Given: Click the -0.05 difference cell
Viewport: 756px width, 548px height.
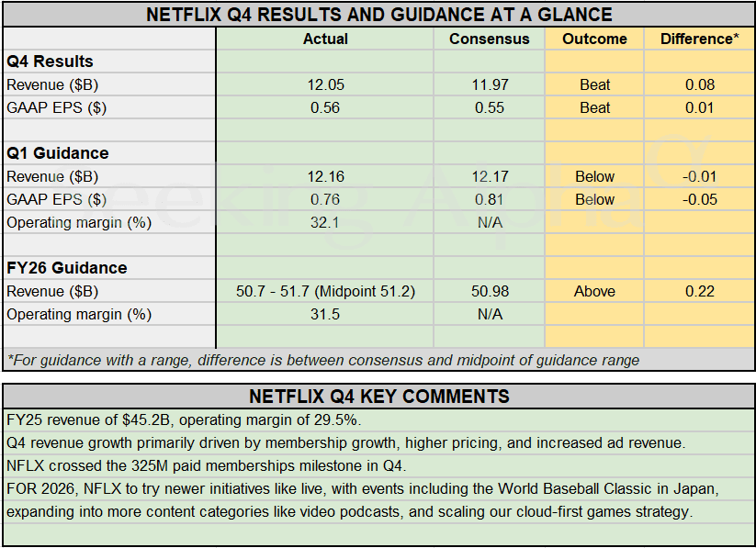Looking at the screenshot, I should pyautogui.click(x=699, y=199).
